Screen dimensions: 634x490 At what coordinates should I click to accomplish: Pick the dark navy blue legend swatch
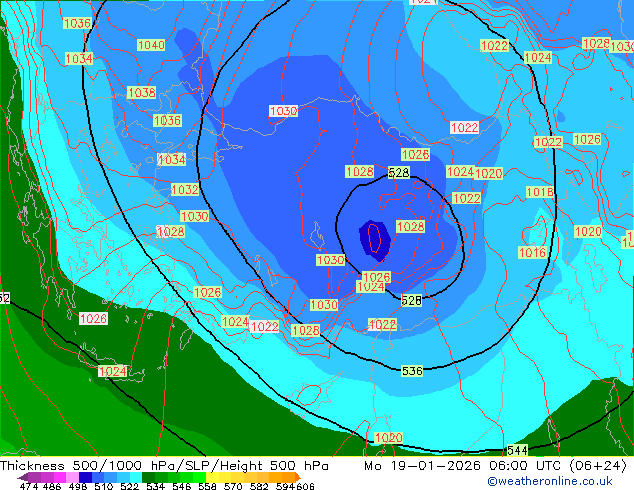click(85, 477)
